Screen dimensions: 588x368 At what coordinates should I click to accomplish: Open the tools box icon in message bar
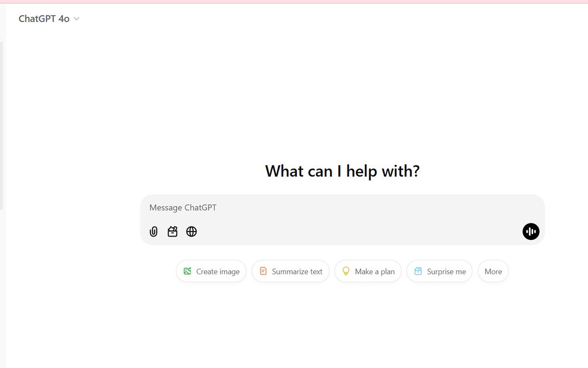click(172, 232)
